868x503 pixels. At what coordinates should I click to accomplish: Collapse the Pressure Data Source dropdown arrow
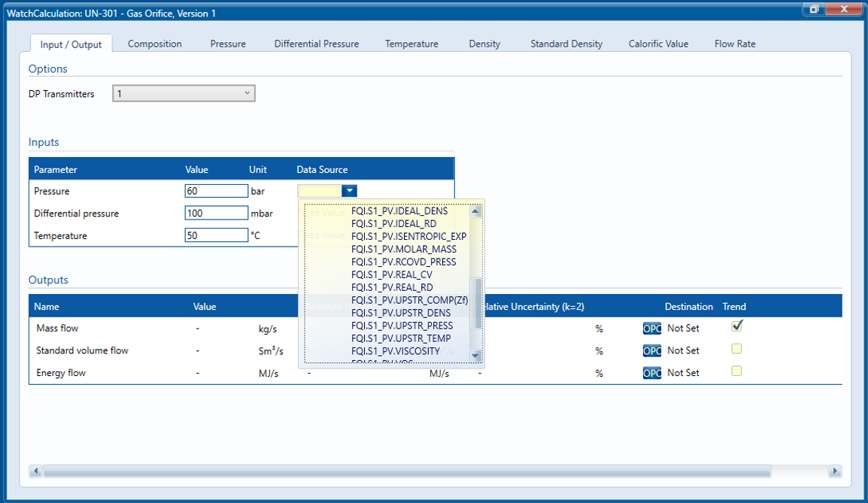(x=349, y=191)
